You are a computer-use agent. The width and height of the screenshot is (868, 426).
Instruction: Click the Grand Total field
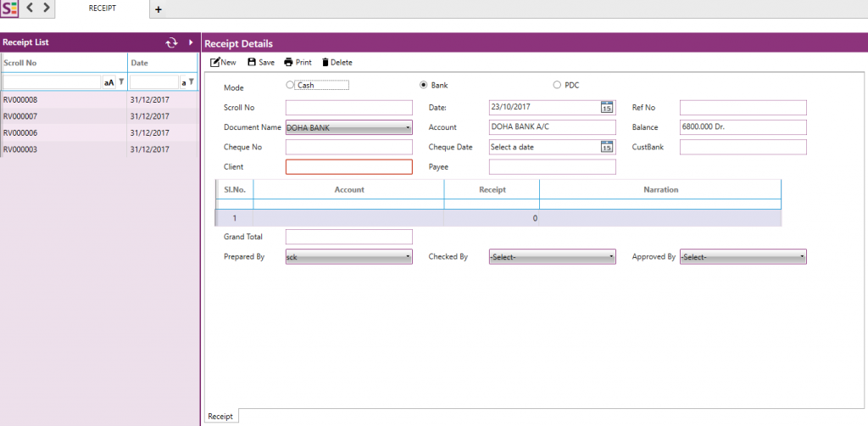[x=349, y=237]
